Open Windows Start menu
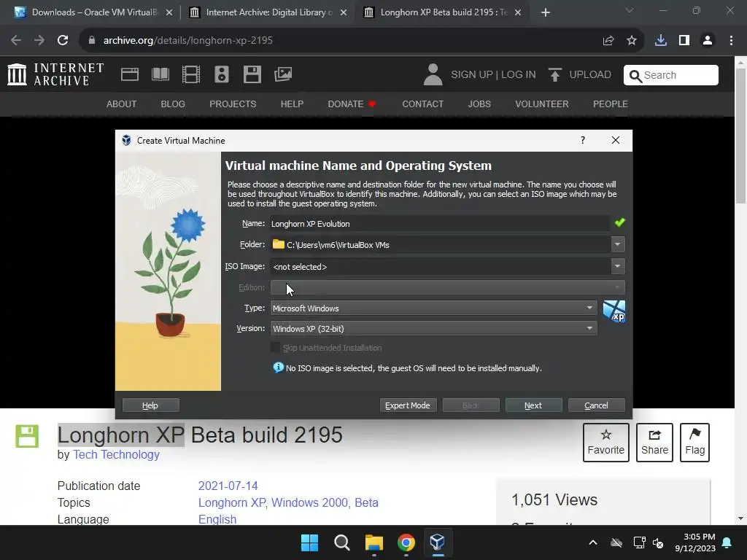This screenshot has height=560, width=747. (x=309, y=542)
